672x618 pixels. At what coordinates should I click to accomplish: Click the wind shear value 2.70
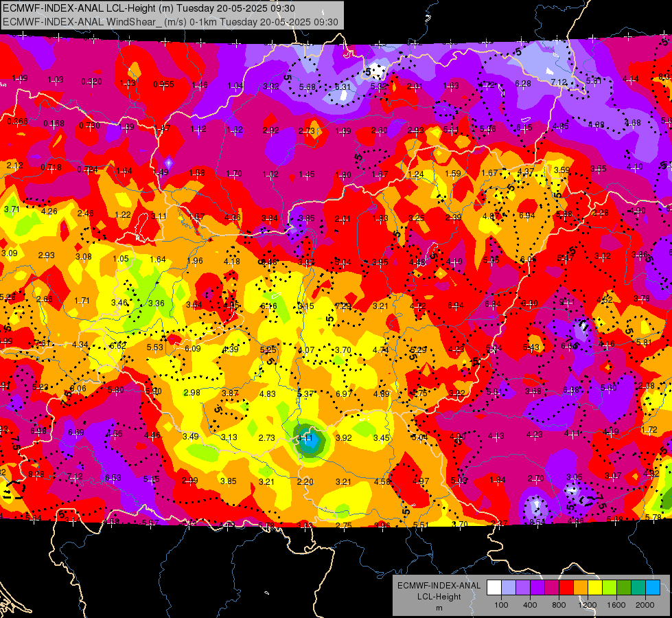point(535,478)
